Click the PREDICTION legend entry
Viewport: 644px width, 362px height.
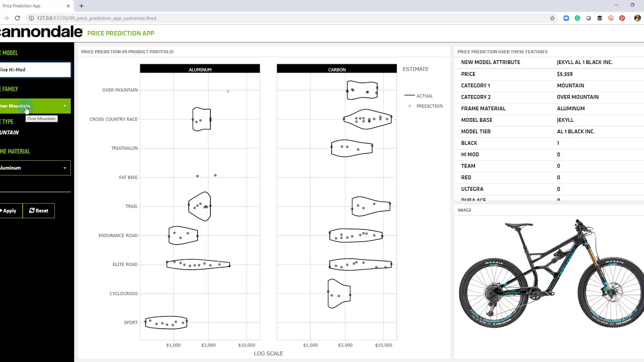[426, 106]
